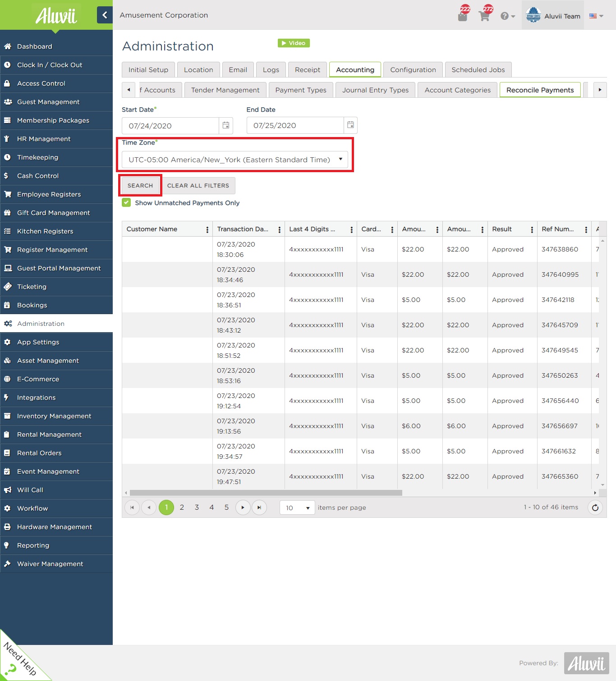
Task: Open Customer Name column options menu
Action: coord(207,229)
